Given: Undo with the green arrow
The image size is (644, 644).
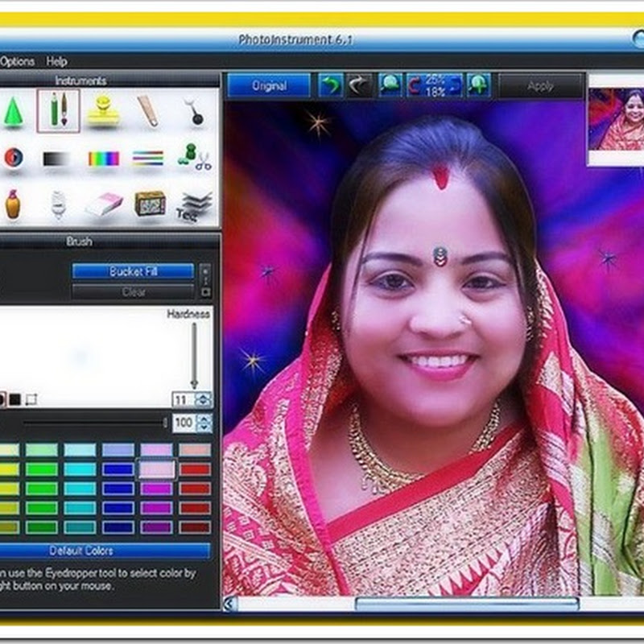Looking at the screenshot, I should coord(331,85).
